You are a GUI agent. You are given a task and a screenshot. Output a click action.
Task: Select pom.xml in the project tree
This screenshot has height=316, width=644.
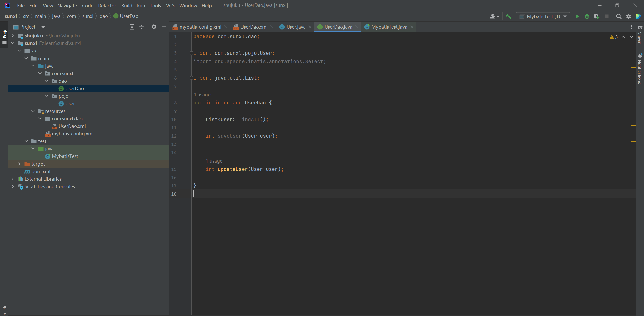41,171
